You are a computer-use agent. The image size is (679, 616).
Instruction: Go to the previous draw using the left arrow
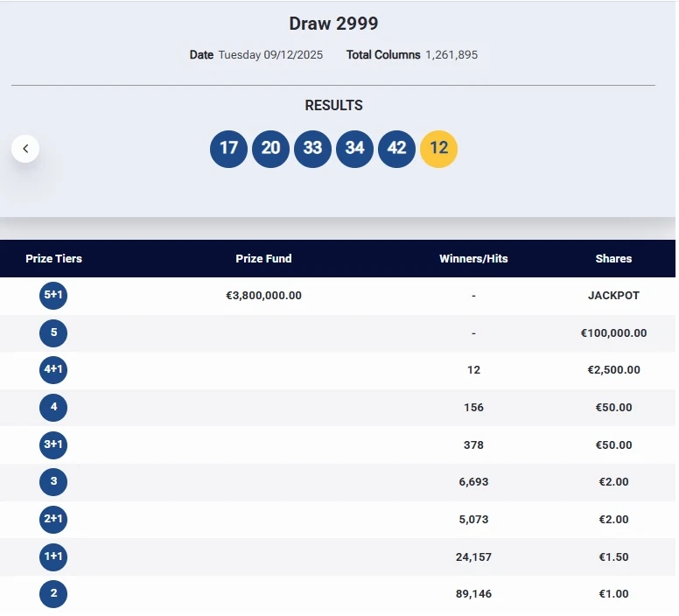(25, 149)
